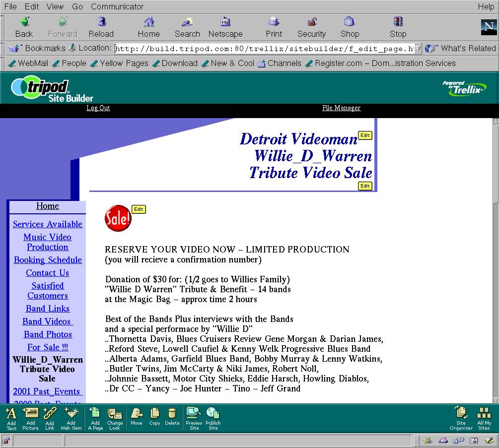Open Composer from status bar pen icon
Screen dimensions: 499x448
click(489, 441)
